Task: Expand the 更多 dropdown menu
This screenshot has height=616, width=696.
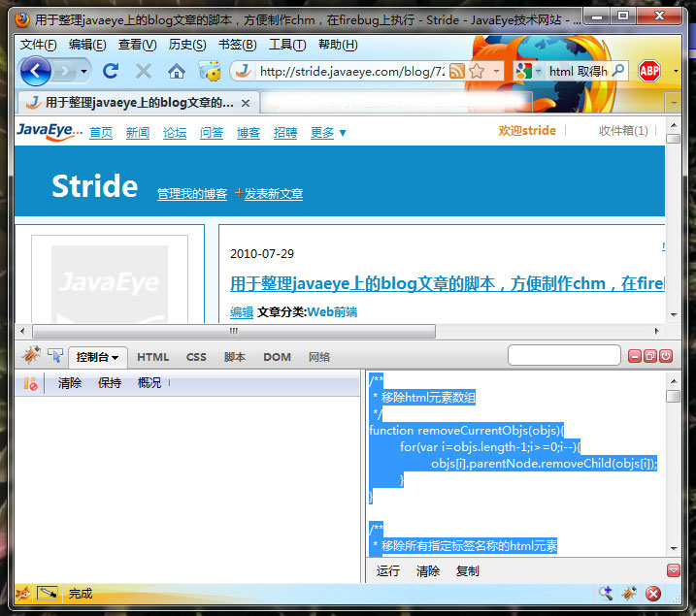Action: 328,132
